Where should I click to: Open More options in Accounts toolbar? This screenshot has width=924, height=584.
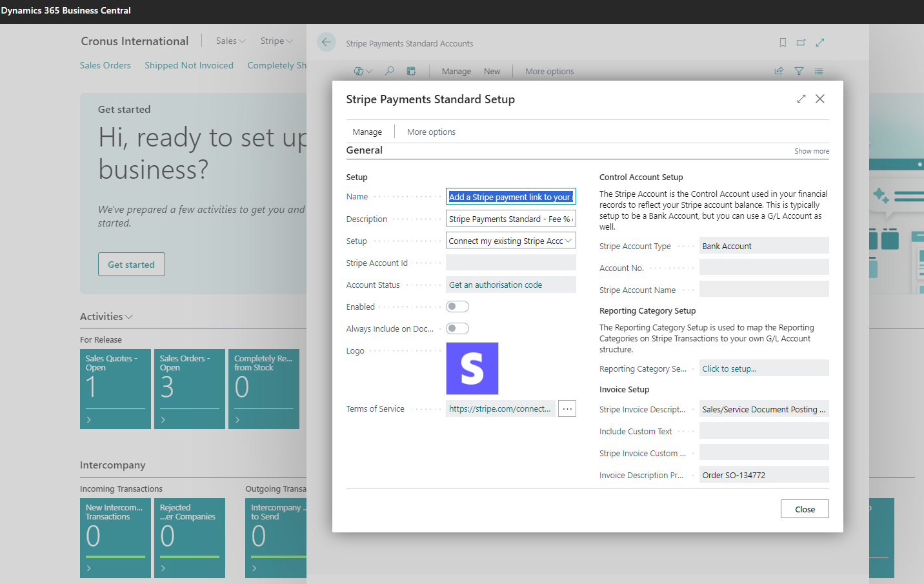click(x=549, y=71)
